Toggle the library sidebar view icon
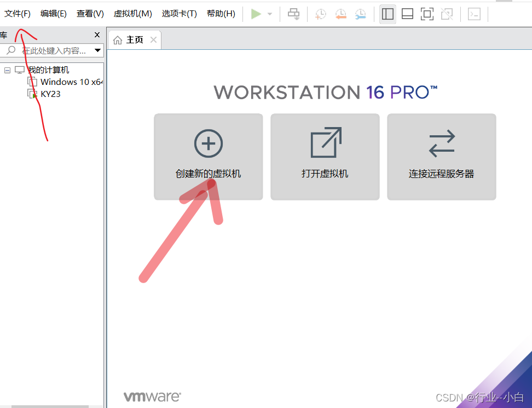Viewport: 532px width, 408px height. pos(388,14)
